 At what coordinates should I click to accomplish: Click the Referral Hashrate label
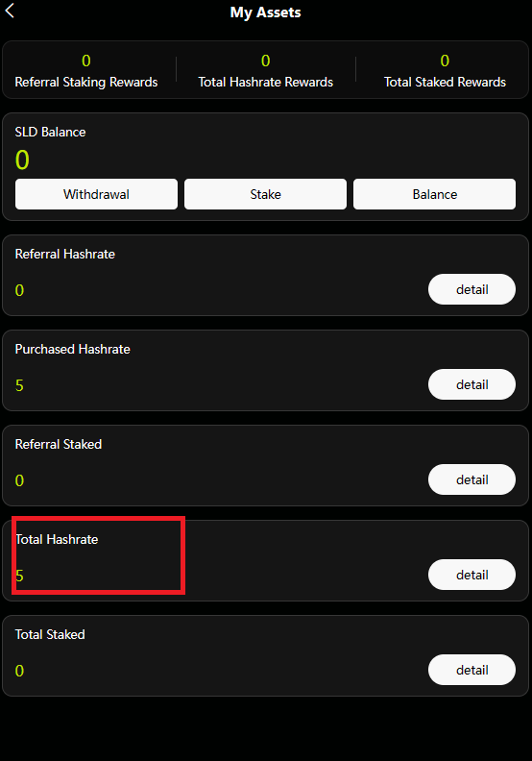click(x=65, y=254)
